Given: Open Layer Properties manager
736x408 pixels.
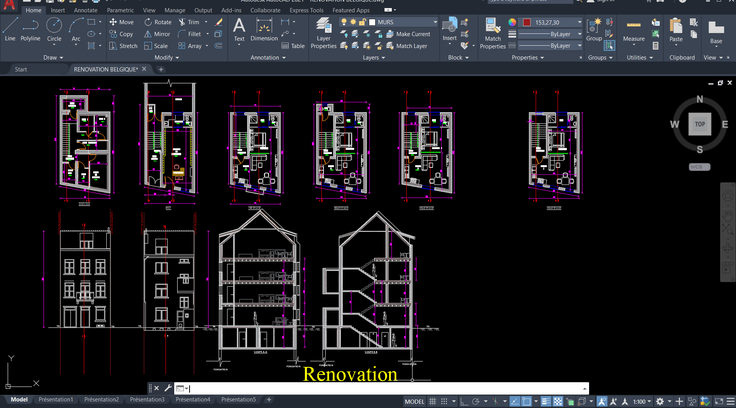Looking at the screenshot, I should (x=323, y=30).
